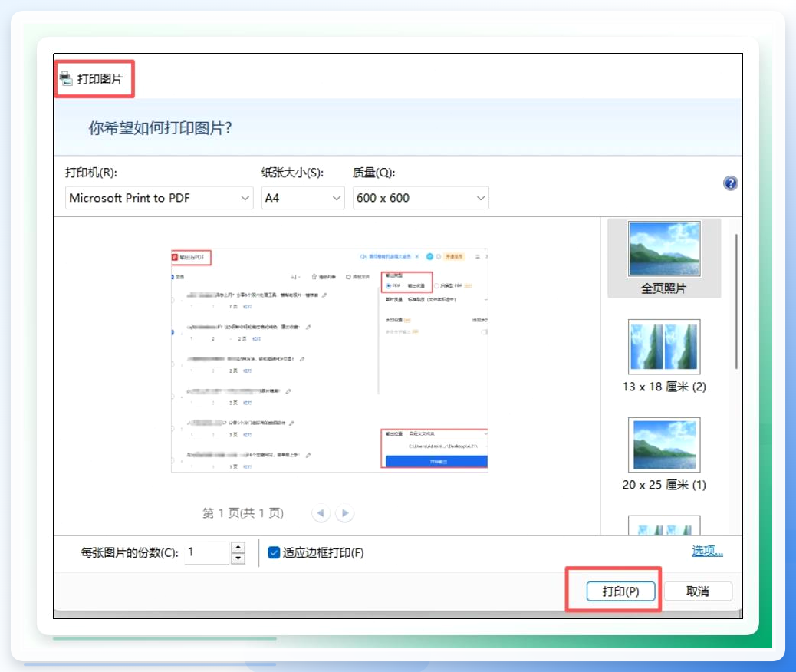Toggle the 适应边框打印 checkbox
Screen dimensions: 796x672
pos(274,552)
